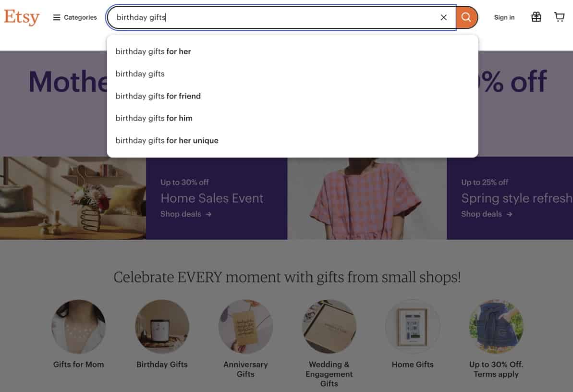Viewport: 573px width, 392px height.
Task: Click inside the search input field
Action: click(x=240, y=17)
